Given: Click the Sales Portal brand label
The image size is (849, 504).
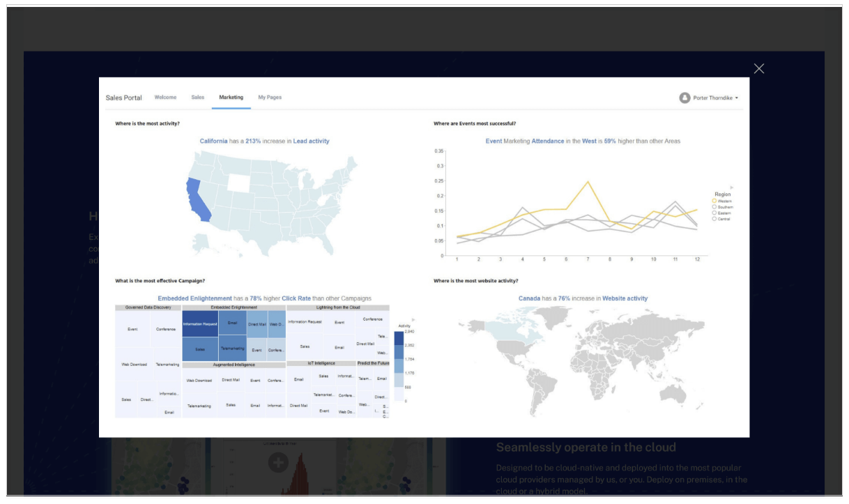Looking at the screenshot, I should pyautogui.click(x=123, y=97).
